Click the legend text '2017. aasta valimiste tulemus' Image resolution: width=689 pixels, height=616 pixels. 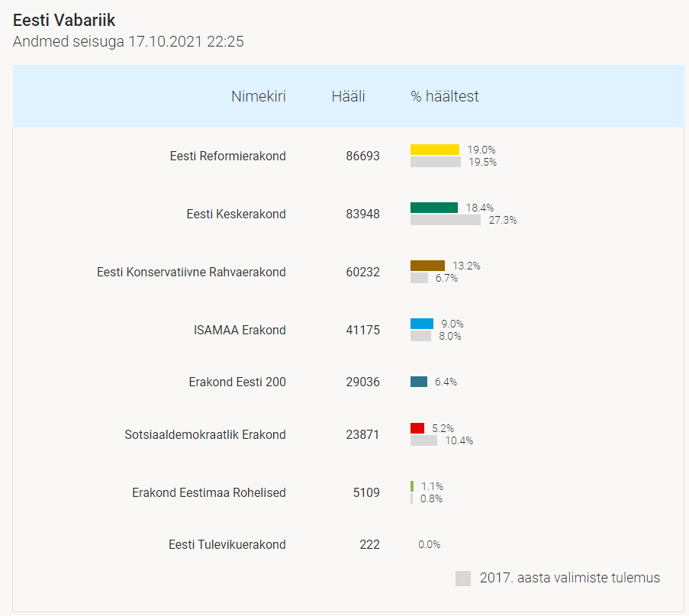point(570,578)
